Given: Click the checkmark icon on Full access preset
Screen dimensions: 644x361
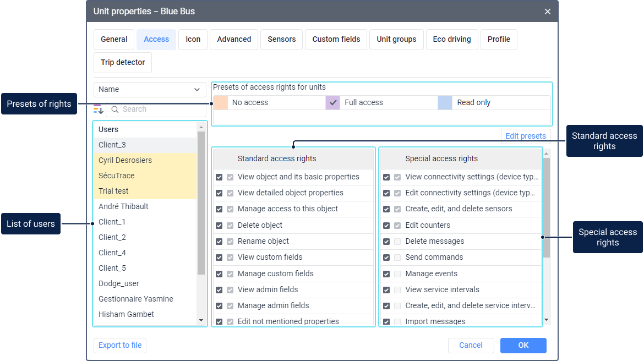Looking at the screenshot, I should coord(332,103).
